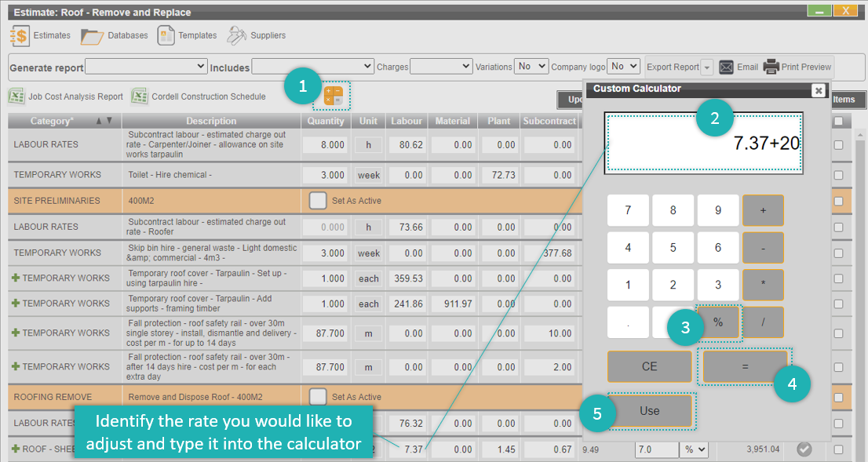Open the Variations dropdown
The height and width of the screenshot is (462, 868).
[531, 67]
